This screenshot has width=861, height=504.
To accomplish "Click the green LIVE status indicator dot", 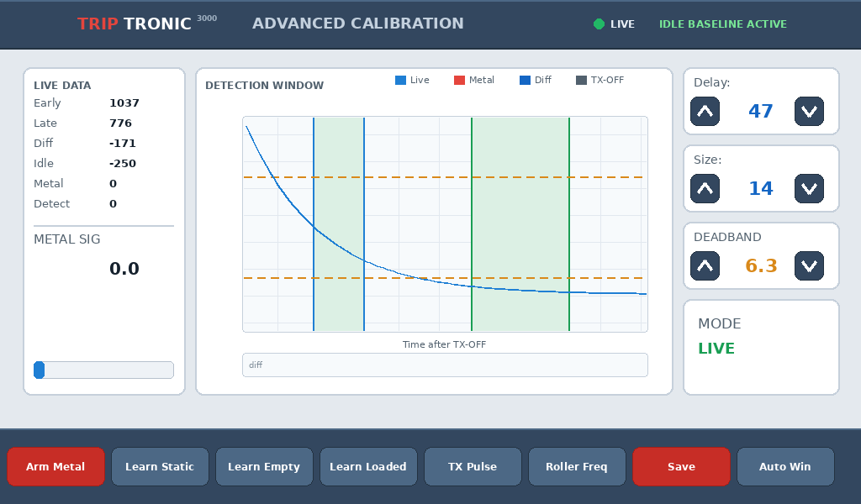I will (x=599, y=24).
